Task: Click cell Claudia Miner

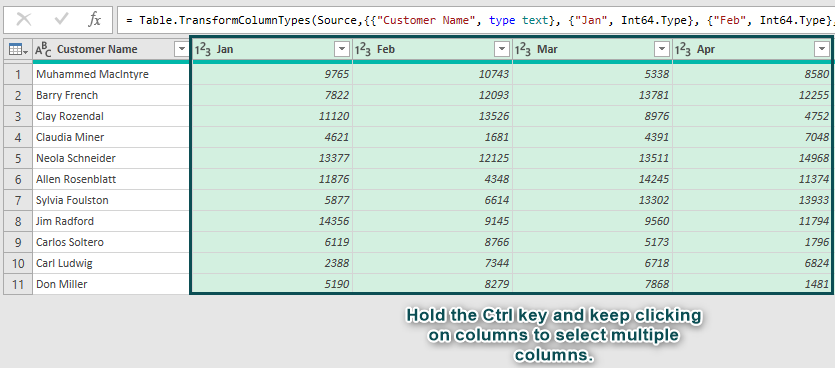Action: [x=111, y=137]
